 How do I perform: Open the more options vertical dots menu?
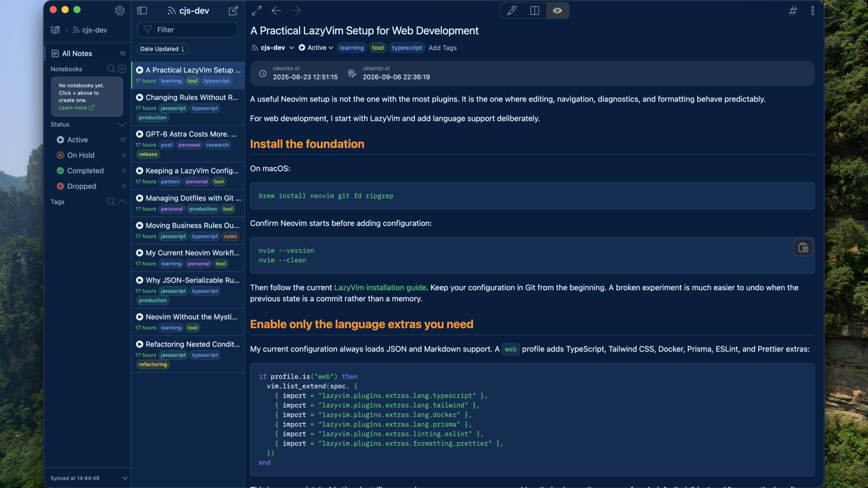click(x=812, y=10)
